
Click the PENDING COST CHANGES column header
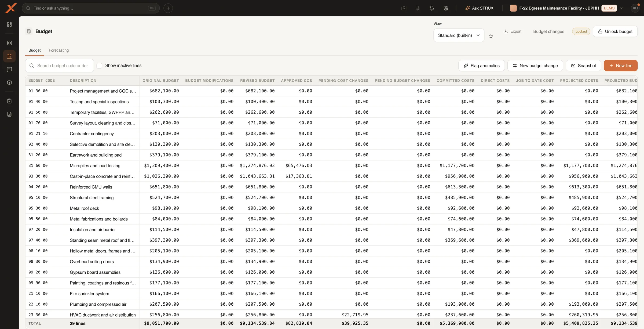(x=343, y=81)
